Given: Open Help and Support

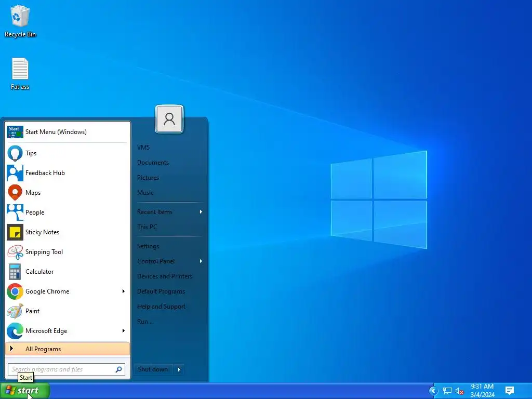Looking at the screenshot, I should (x=161, y=307).
